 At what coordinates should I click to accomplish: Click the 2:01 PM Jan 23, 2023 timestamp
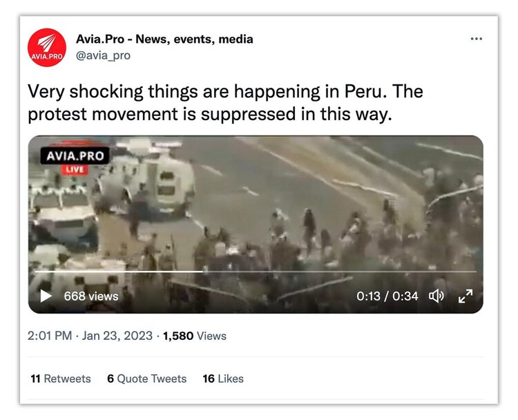point(90,336)
